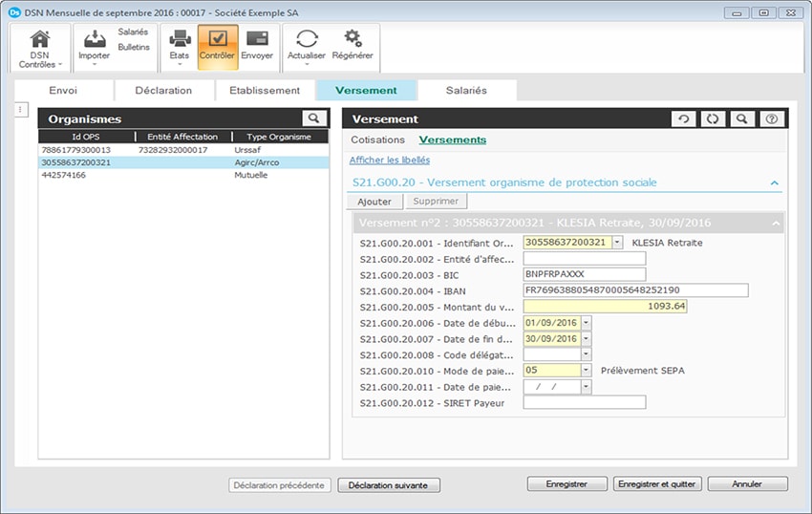The image size is (812, 514).
Task: Click the Entité Affectation column header
Action: pos(182,137)
